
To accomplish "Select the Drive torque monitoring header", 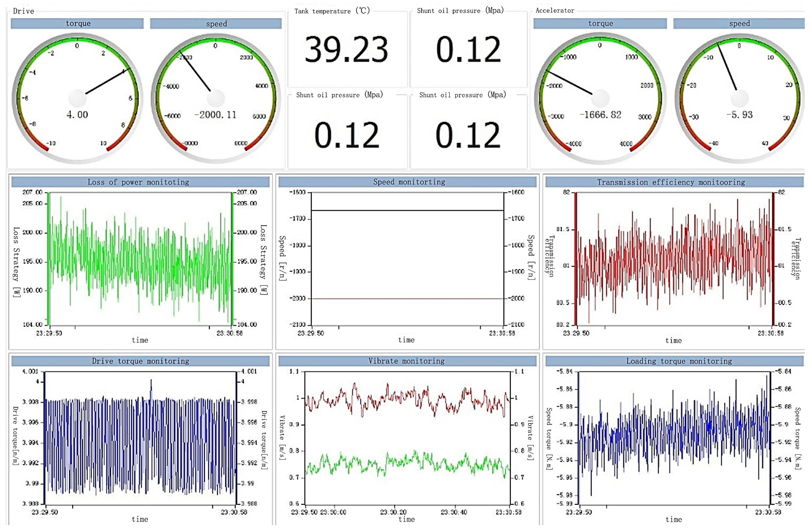I will 140,361.
